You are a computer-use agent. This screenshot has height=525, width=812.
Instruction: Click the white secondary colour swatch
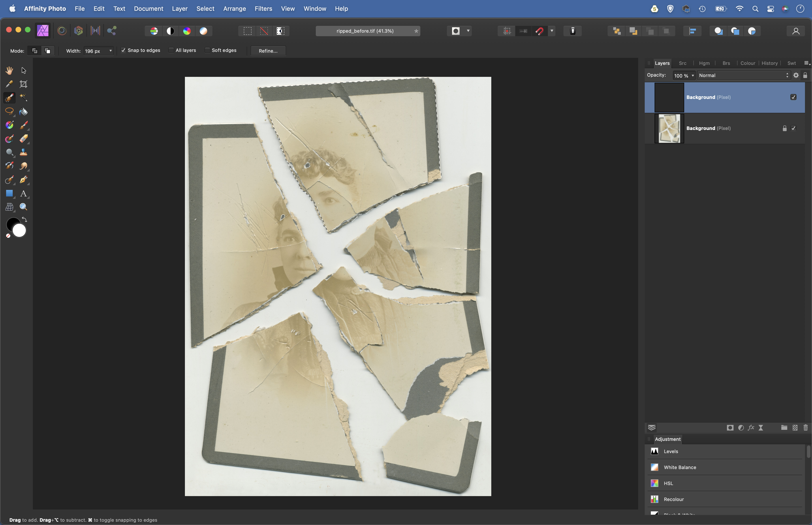[20, 231]
